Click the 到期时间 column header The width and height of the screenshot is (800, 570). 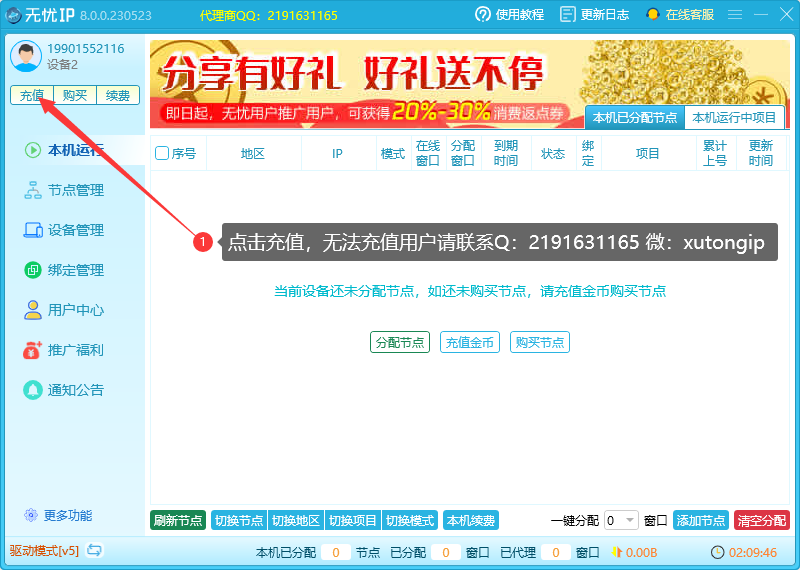506,153
